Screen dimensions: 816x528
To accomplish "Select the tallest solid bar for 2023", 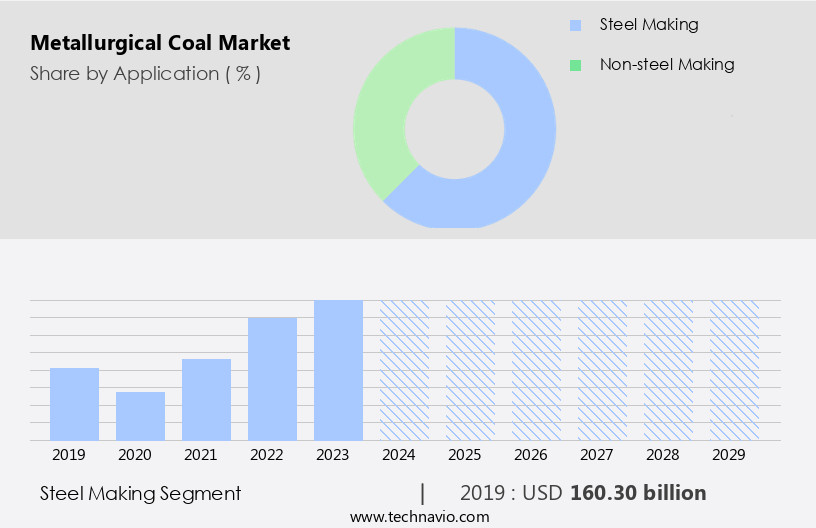I will [338, 370].
